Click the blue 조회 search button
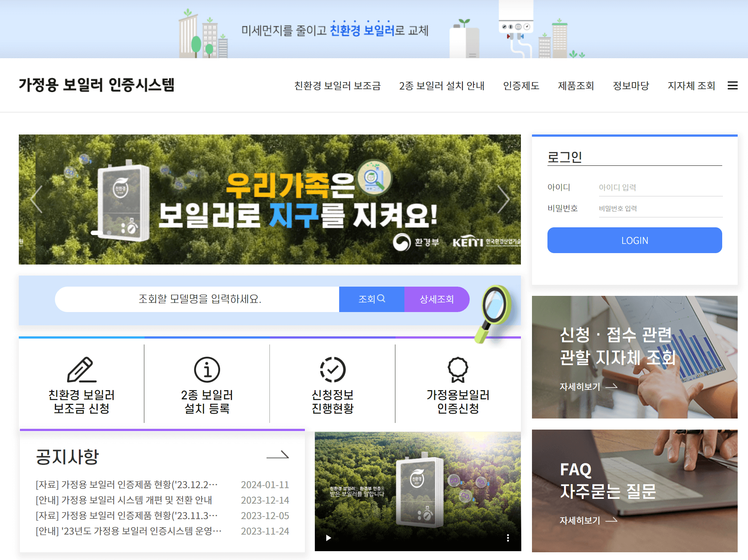 click(x=372, y=299)
